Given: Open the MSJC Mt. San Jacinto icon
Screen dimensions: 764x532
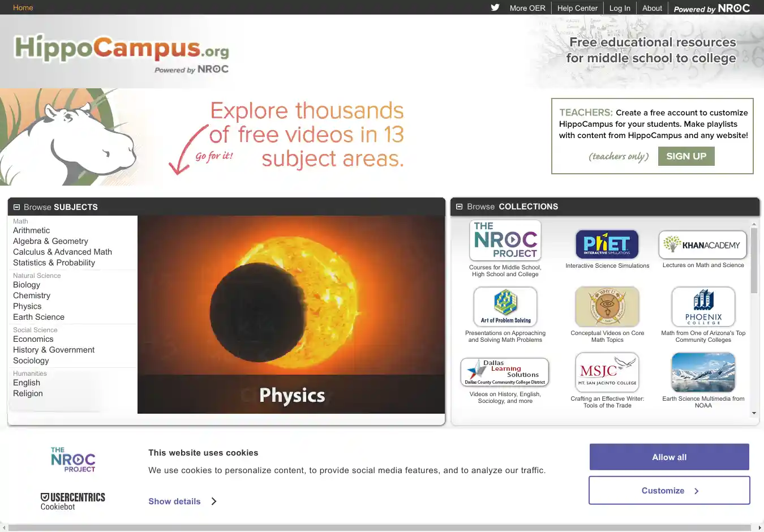Looking at the screenshot, I should [607, 372].
